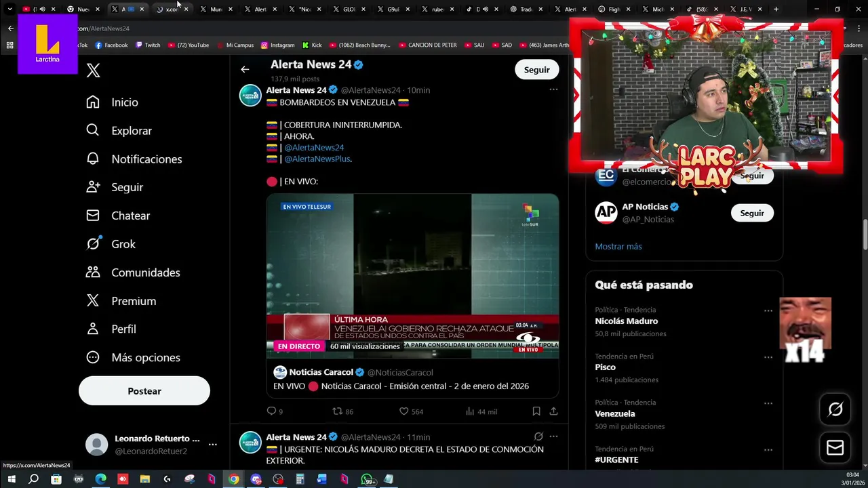868x488 pixels.
Task: Open WhatsApp from the taskbar
Action: pos(367,479)
